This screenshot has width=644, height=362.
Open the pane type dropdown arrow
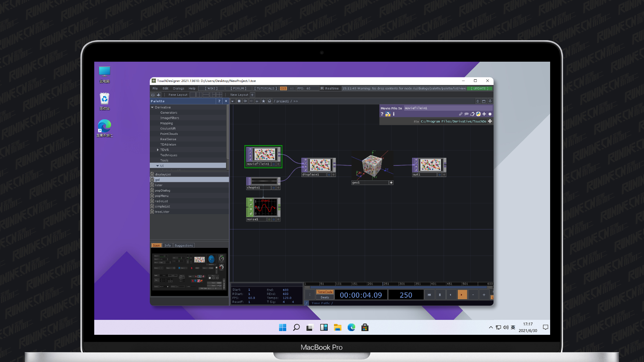coord(233,101)
